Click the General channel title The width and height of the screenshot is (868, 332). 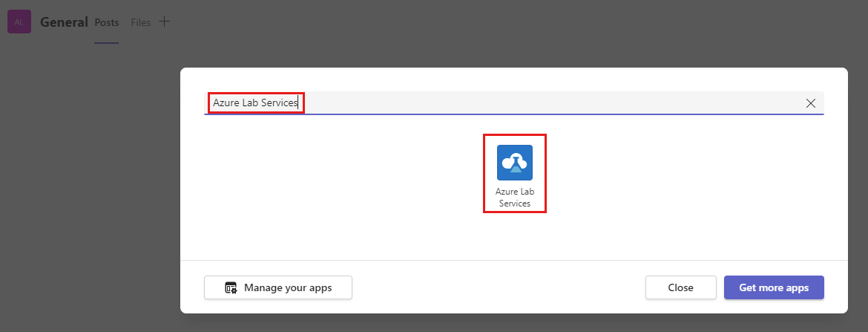click(x=65, y=22)
